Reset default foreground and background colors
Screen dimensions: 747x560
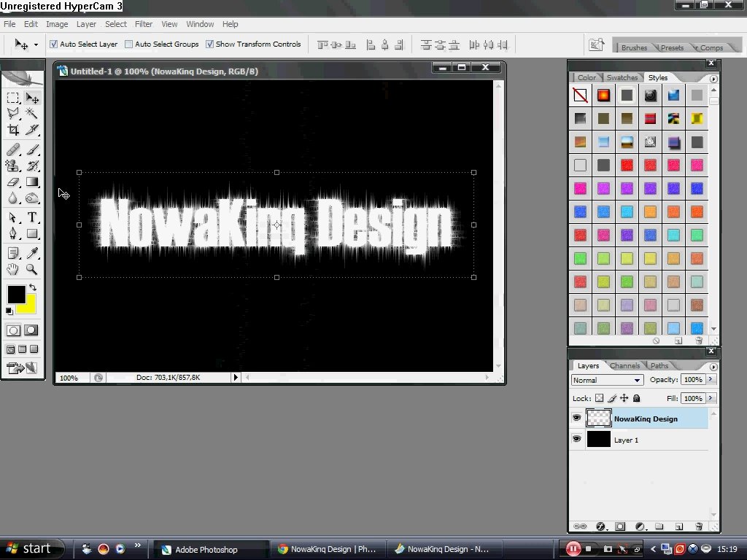[x=9, y=311]
